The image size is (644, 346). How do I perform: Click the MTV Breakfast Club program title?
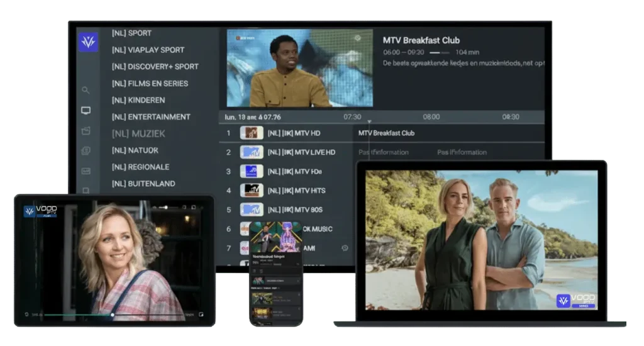(421, 40)
